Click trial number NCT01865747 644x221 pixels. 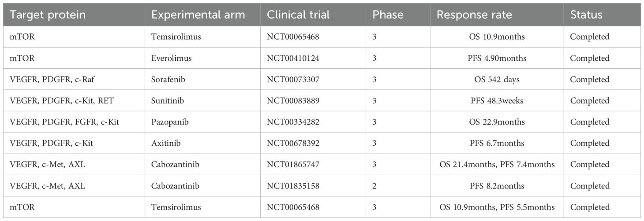293,164
